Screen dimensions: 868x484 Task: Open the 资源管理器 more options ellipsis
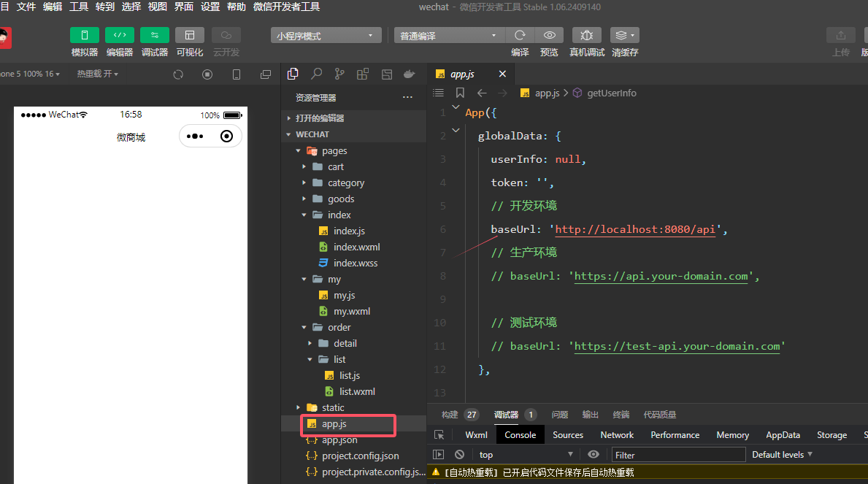407,98
